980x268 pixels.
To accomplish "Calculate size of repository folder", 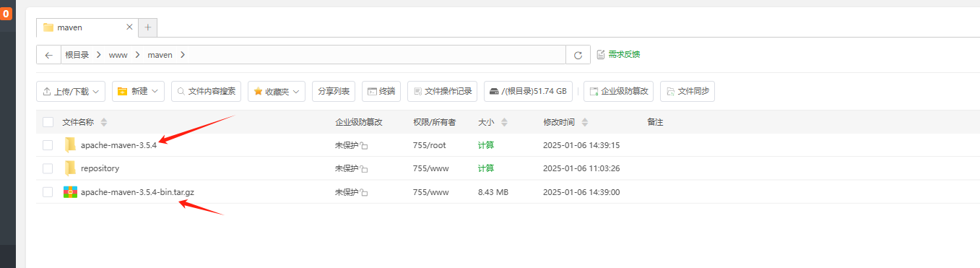I will point(486,168).
